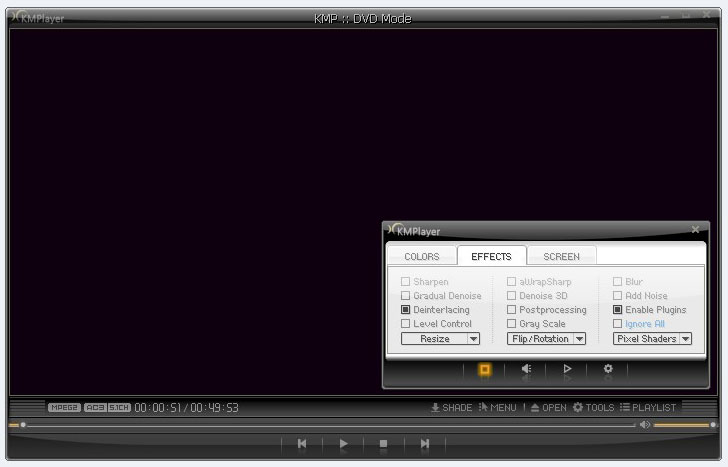Click the AC3 audio codec badge

pos(95,408)
